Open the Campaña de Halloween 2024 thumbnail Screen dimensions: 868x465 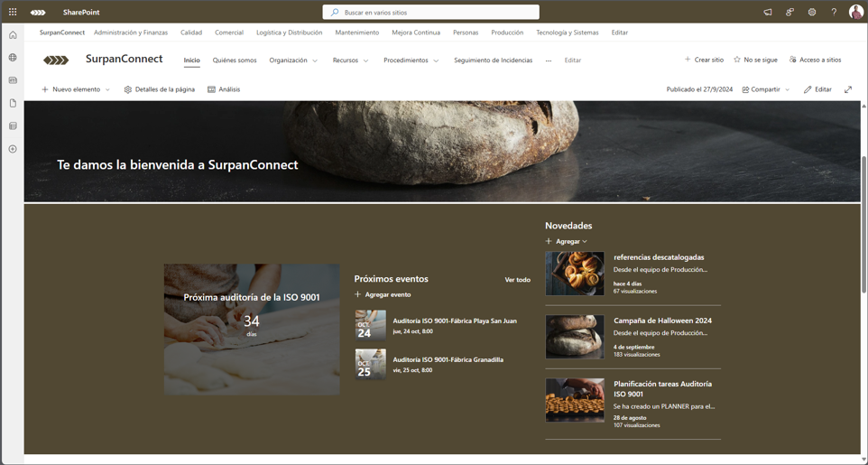(x=575, y=337)
